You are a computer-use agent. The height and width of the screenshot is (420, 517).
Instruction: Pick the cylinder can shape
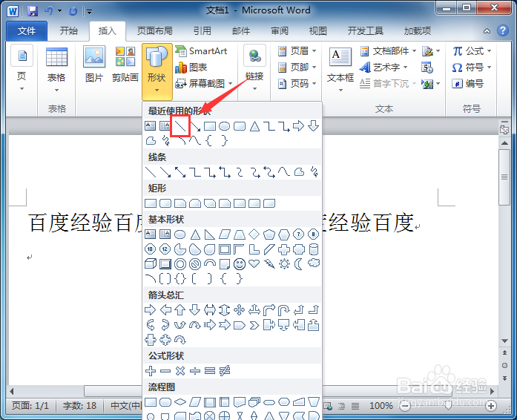314,249
